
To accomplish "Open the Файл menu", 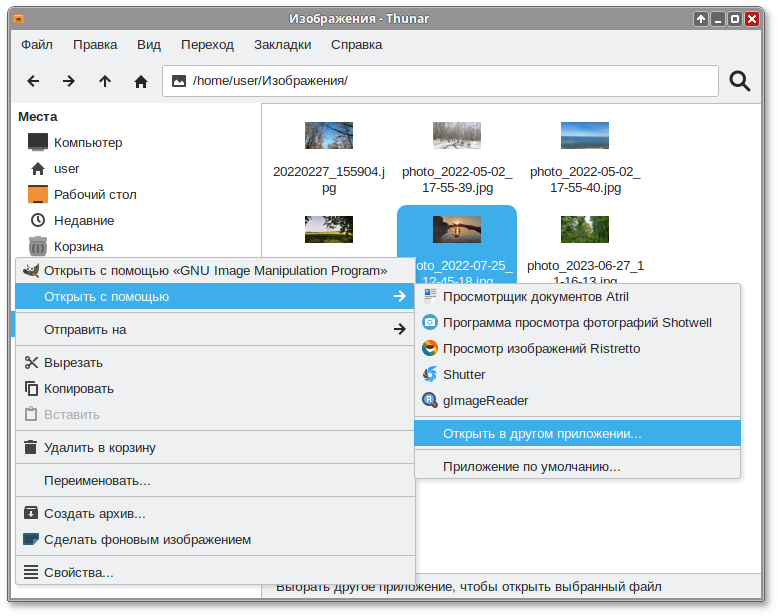I will tap(37, 45).
